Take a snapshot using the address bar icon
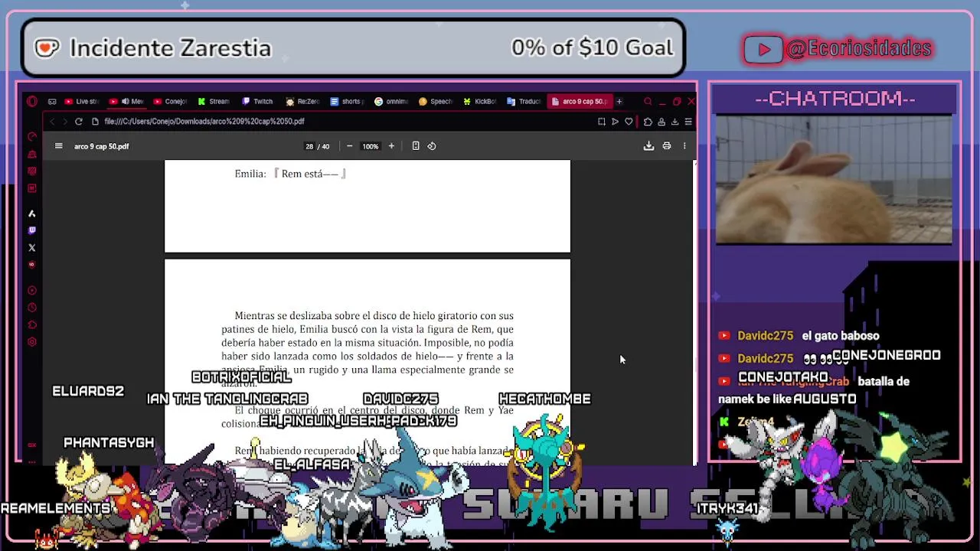 pyautogui.click(x=602, y=122)
